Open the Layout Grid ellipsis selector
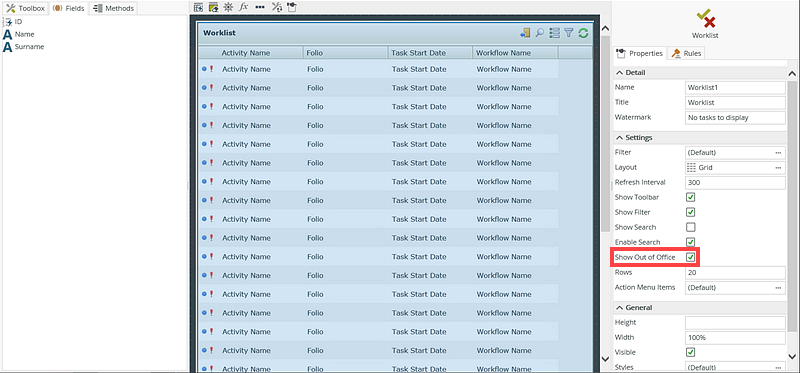 (778, 167)
